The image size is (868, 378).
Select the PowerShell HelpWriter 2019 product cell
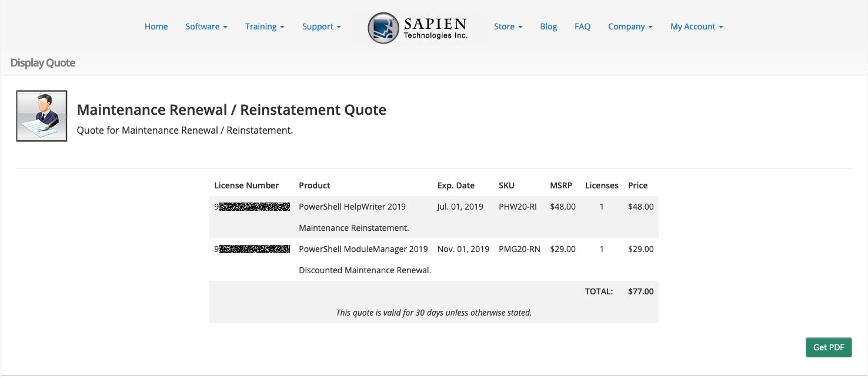tap(352, 207)
